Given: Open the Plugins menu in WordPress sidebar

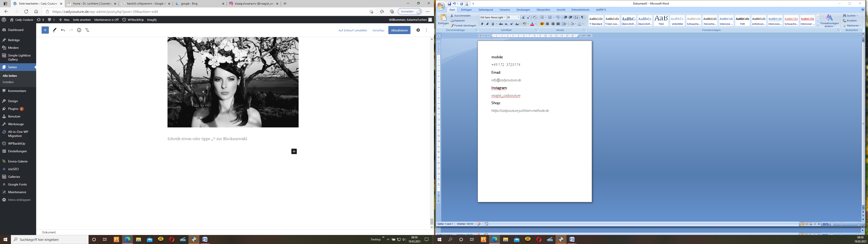Looking at the screenshot, I should point(13,109).
